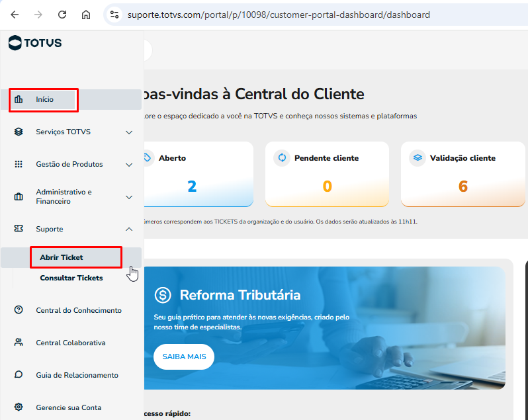Click the Gerencie sua Conta gear icon

[x=19, y=407]
